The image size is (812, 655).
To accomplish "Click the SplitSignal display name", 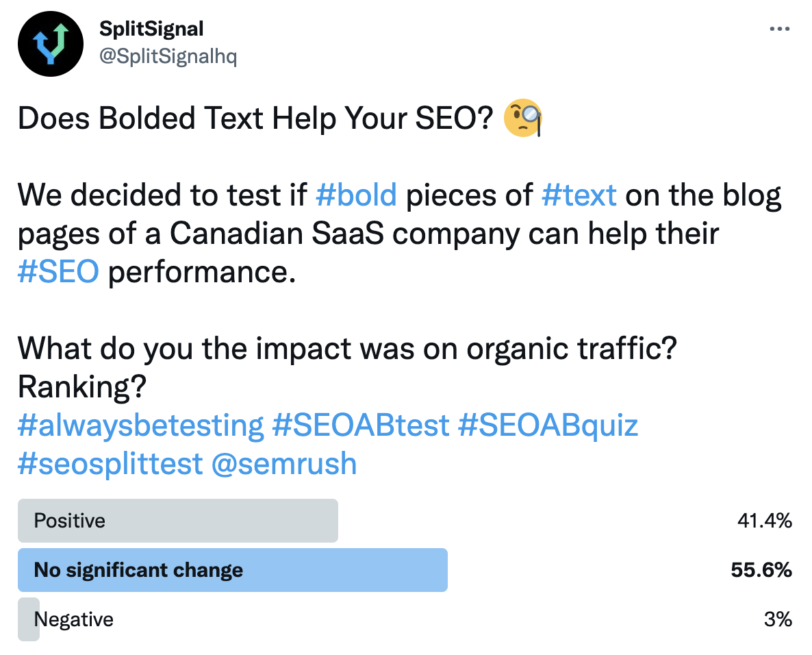I will 151,29.
